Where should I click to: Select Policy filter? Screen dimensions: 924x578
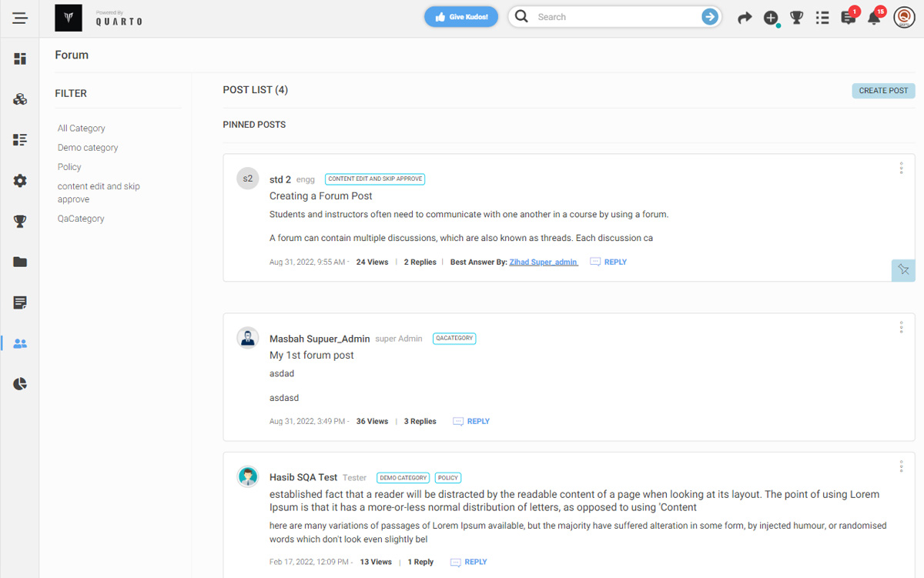69,167
